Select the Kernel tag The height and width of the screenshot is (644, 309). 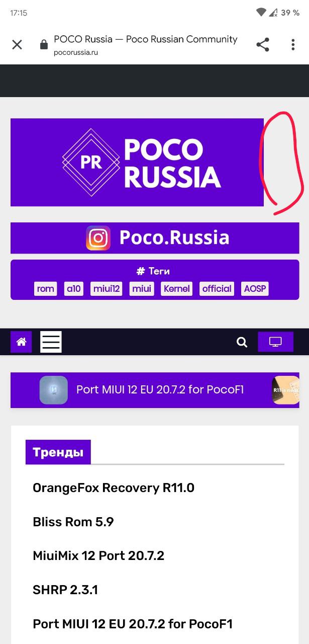176,289
